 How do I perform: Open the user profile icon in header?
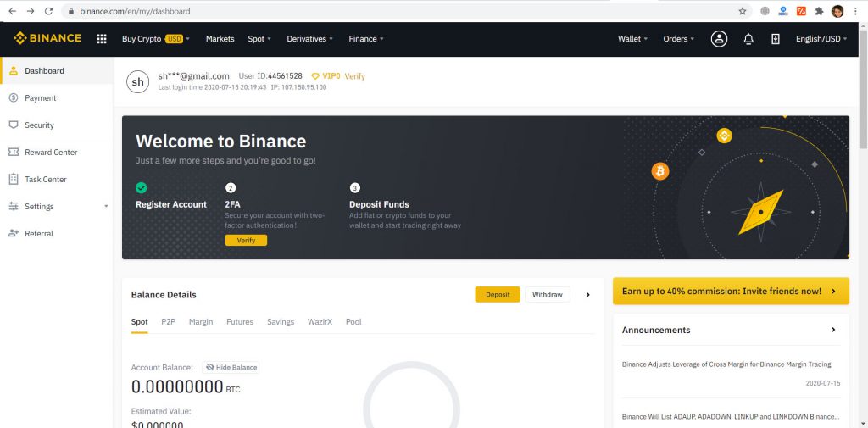click(719, 39)
